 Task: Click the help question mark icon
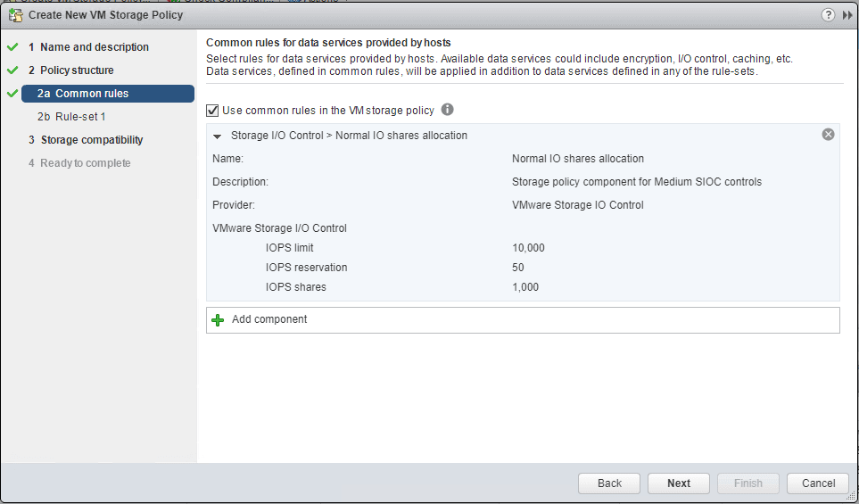point(829,14)
